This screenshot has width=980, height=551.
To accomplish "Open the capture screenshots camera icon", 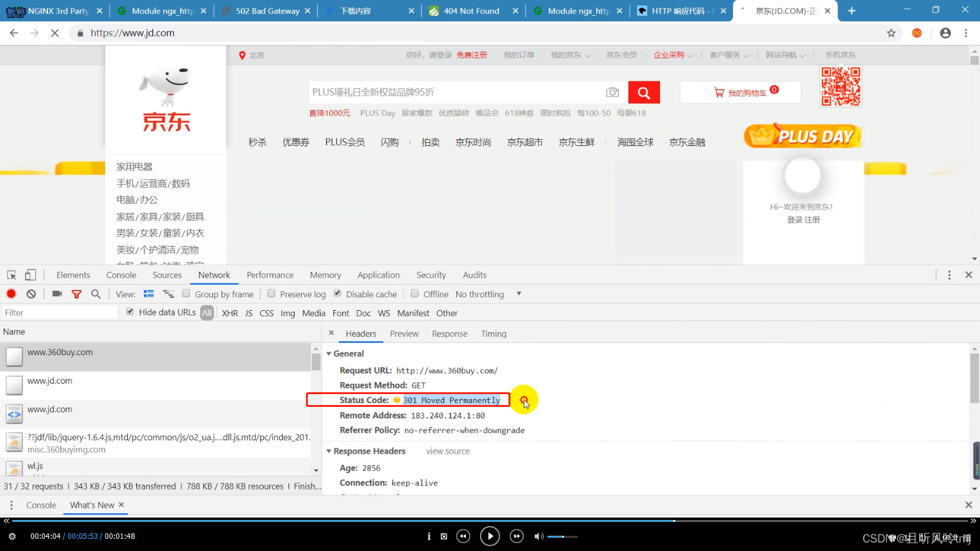I will pos(57,294).
